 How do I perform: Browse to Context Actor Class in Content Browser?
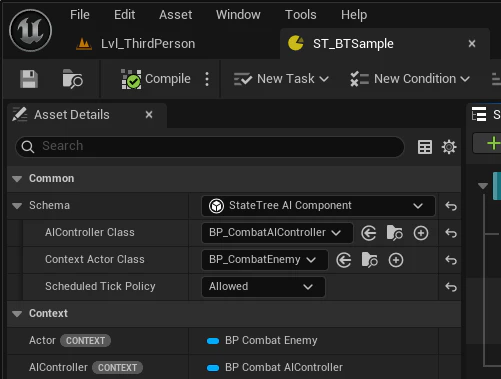(x=369, y=260)
